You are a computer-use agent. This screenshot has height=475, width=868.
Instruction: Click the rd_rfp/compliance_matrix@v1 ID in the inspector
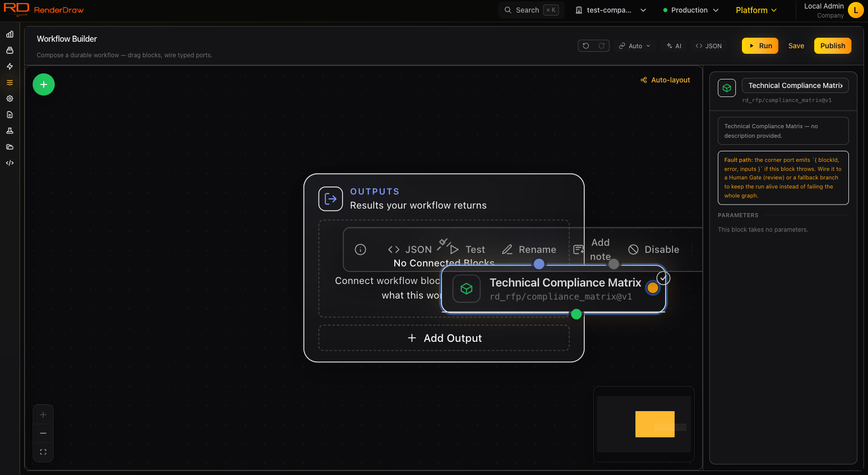tap(787, 100)
